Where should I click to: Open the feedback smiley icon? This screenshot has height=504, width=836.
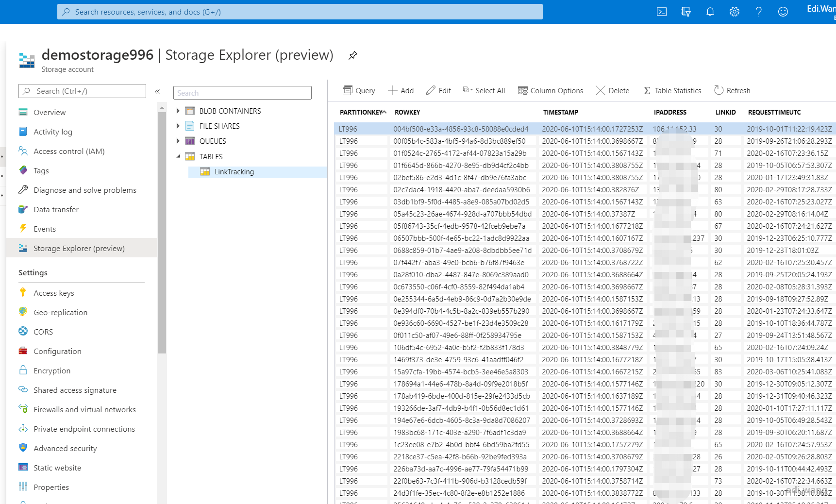tap(783, 12)
